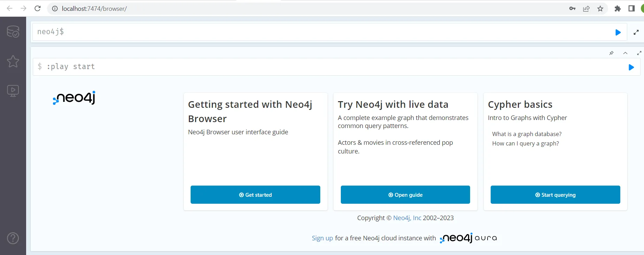Click the Get started button

point(255,195)
